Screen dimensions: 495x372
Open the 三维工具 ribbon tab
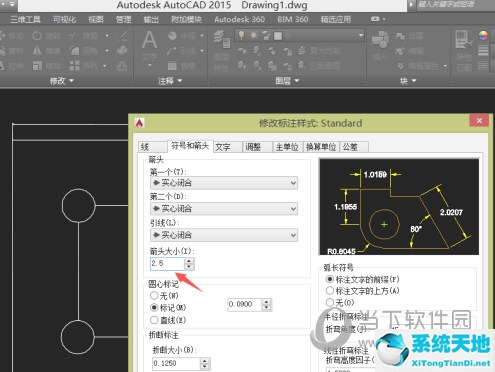(x=25, y=19)
